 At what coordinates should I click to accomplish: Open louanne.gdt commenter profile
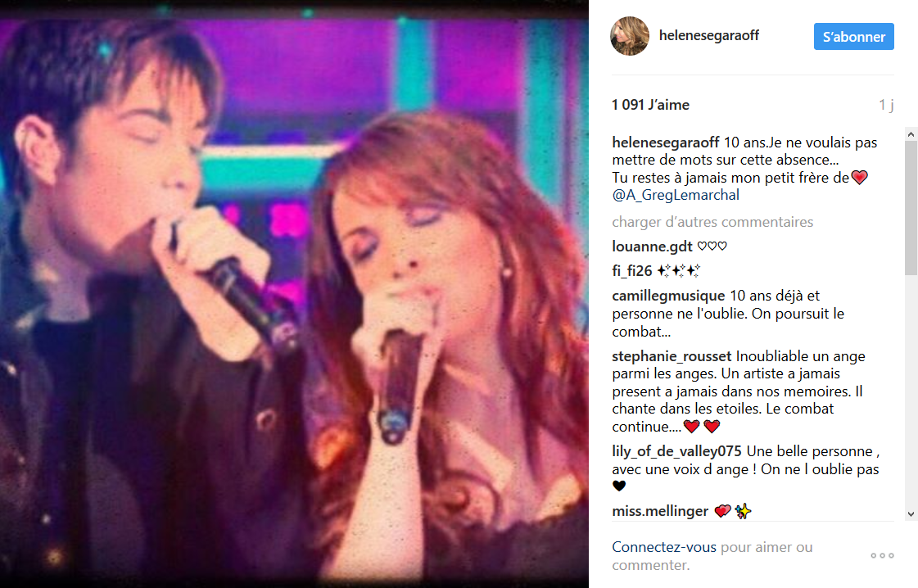click(652, 247)
